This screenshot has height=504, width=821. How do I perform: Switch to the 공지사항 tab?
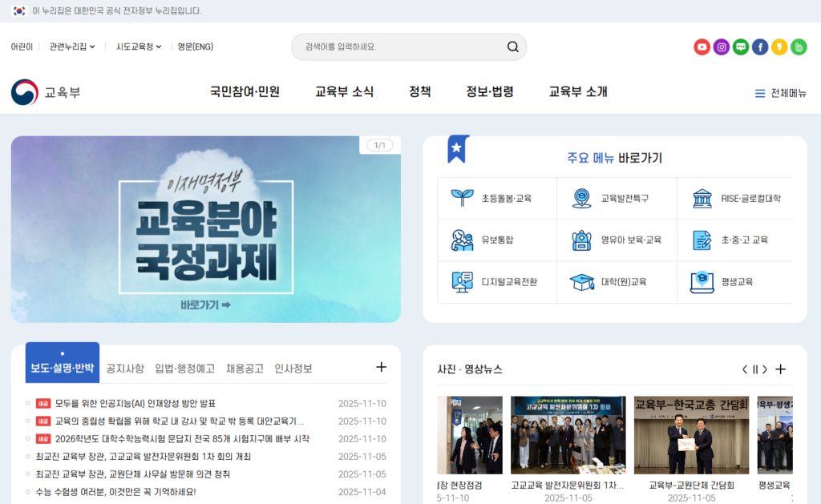pos(125,369)
